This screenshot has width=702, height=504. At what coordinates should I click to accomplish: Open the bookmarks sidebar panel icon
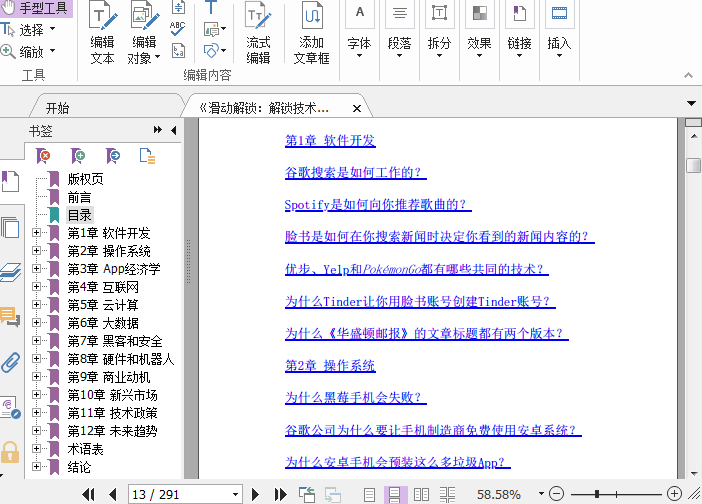point(10,181)
